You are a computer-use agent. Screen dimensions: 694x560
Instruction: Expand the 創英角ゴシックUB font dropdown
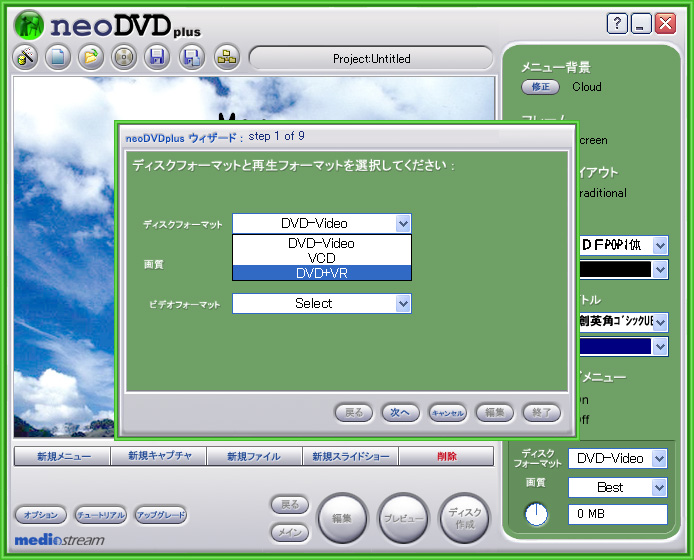[x=660, y=322]
